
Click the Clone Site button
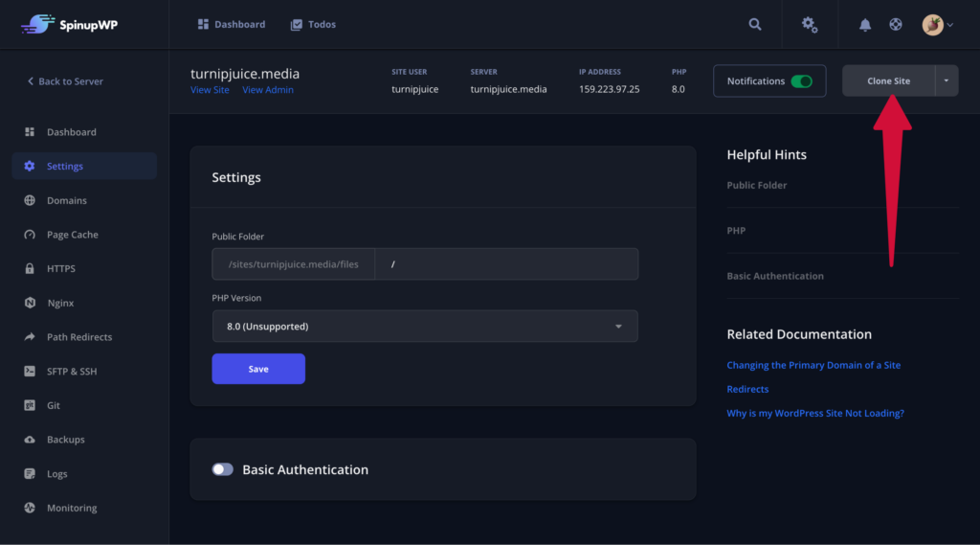tap(888, 80)
